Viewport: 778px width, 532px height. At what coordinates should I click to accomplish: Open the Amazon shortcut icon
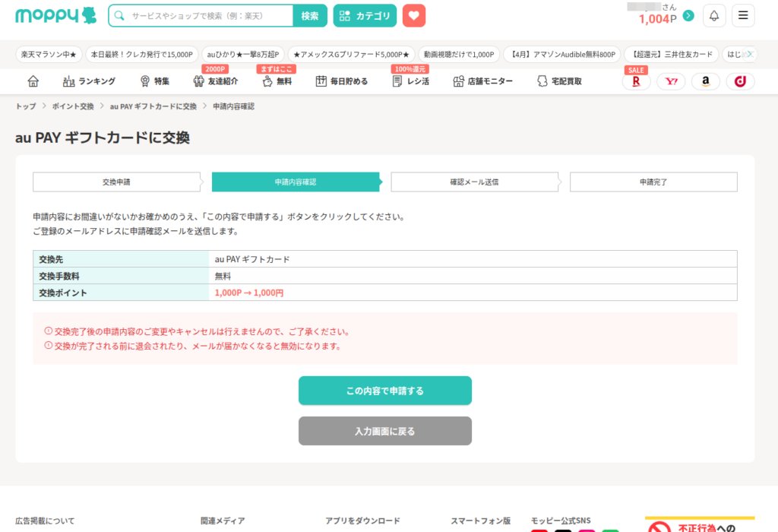coord(706,81)
